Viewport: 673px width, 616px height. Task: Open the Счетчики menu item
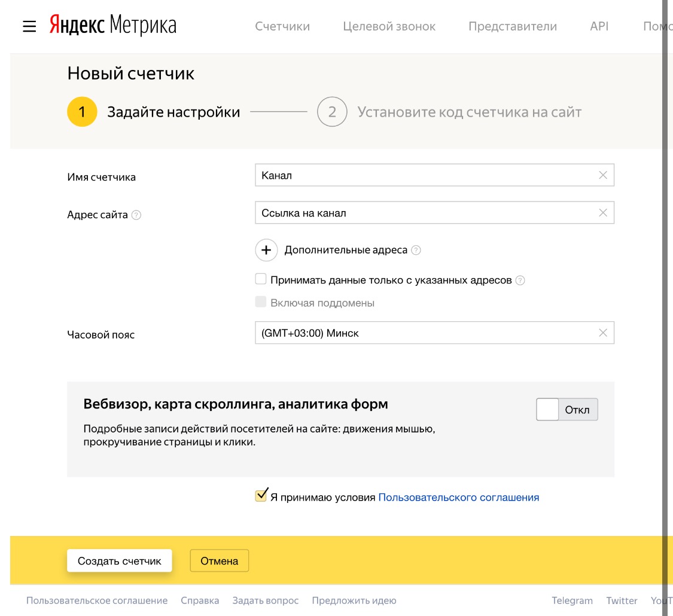[282, 26]
